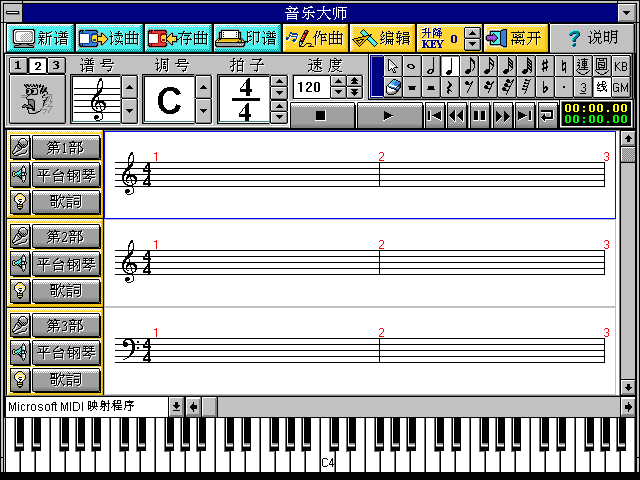Click the down arrow beside key signature C
Viewport: 640px width, 480px height.
coord(203,110)
